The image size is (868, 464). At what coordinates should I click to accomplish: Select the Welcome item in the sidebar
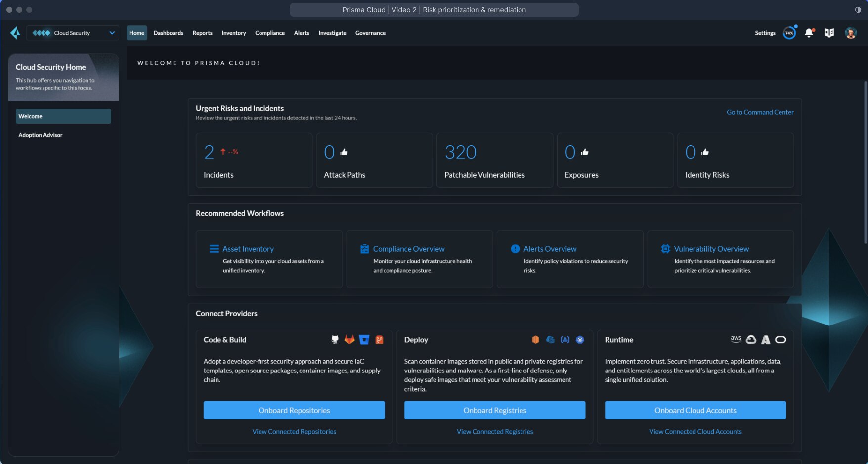click(x=63, y=116)
